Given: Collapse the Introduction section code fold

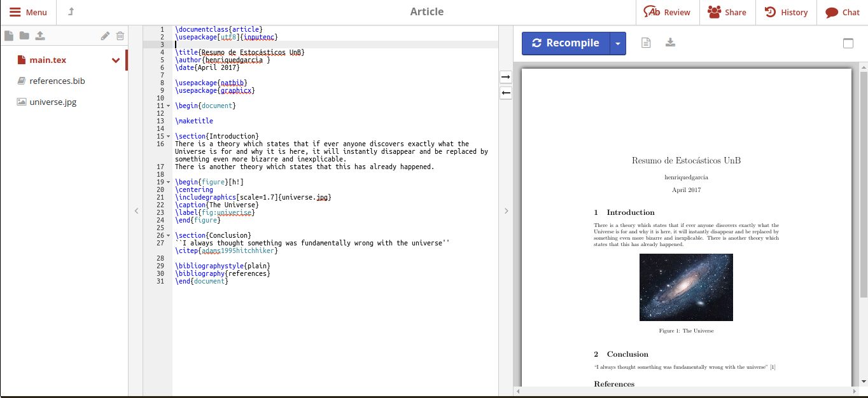Looking at the screenshot, I should tap(168, 135).
